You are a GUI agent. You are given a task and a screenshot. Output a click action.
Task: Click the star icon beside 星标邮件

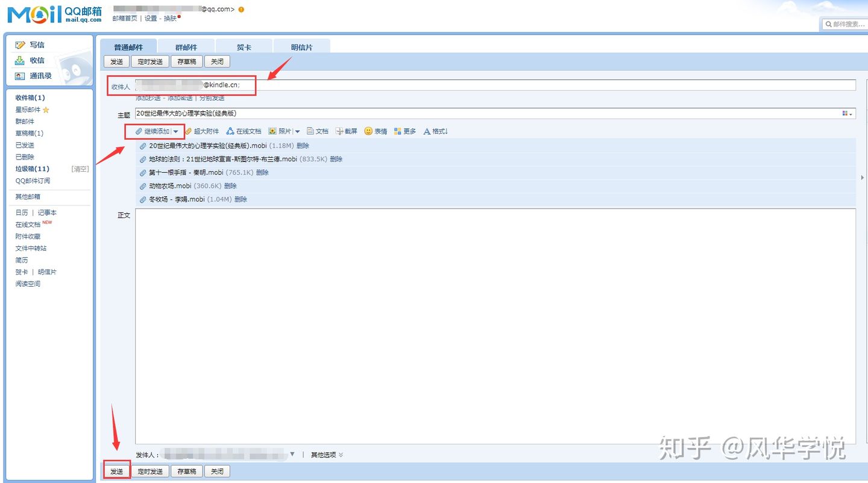pos(46,110)
